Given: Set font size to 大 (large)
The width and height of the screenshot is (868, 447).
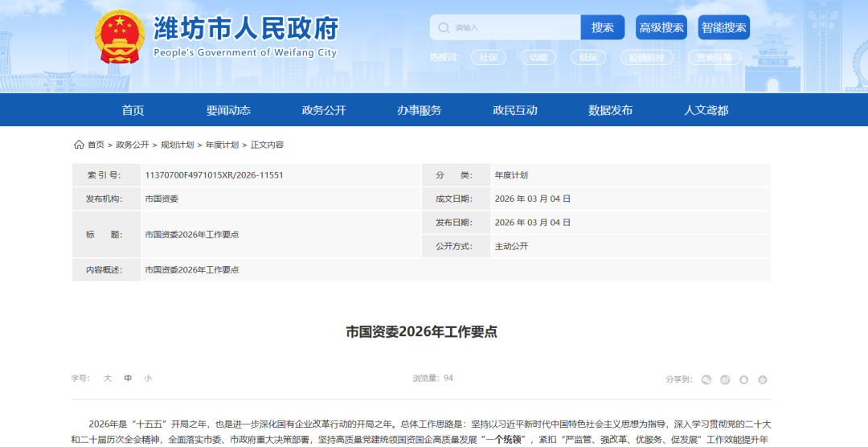Looking at the screenshot, I should point(107,378).
